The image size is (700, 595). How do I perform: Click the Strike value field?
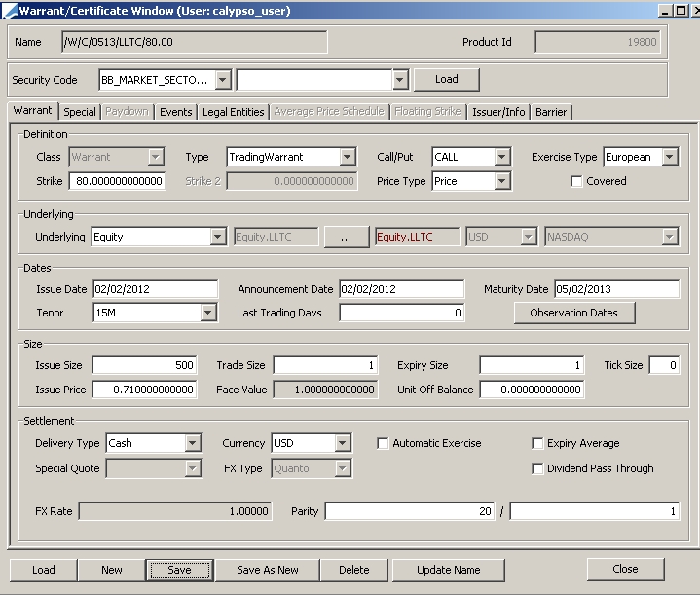[118, 181]
